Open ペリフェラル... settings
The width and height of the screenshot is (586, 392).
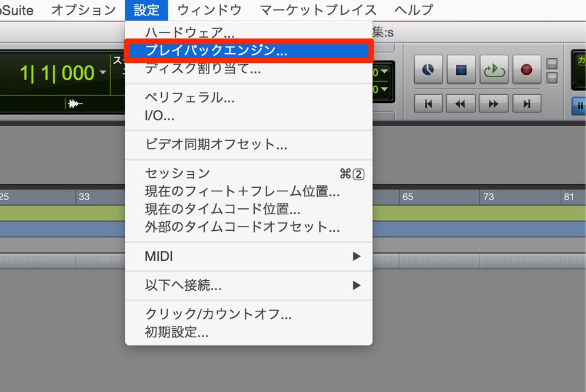point(248,98)
